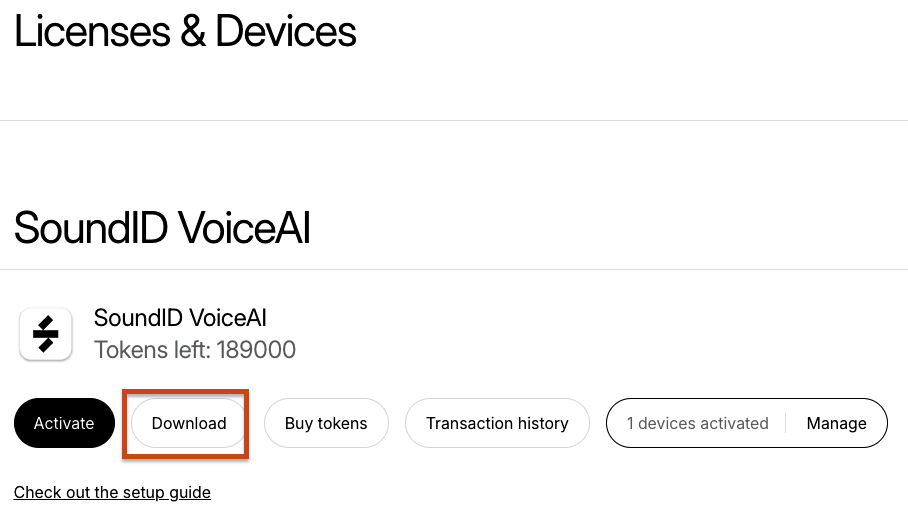Click the divider line under the SoundID VoiceAI heading
Image resolution: width=908 pixels, height=523 pixels.
click(454, 269)
